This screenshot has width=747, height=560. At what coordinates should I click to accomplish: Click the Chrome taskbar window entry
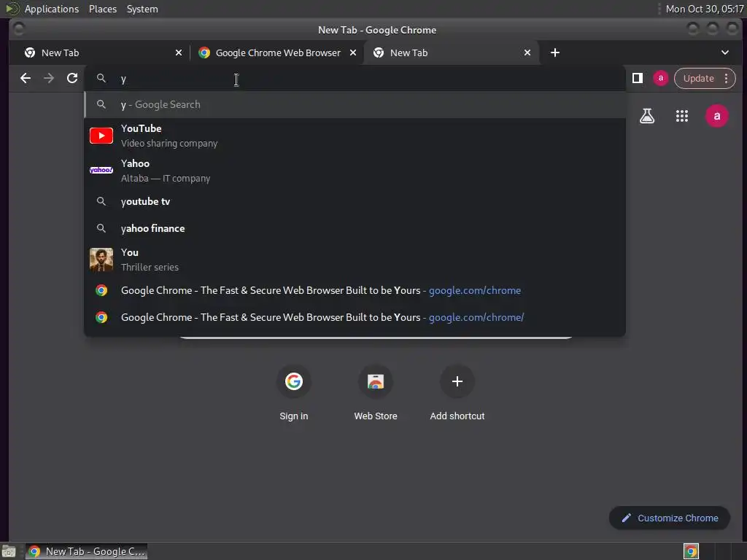[86, 551]
